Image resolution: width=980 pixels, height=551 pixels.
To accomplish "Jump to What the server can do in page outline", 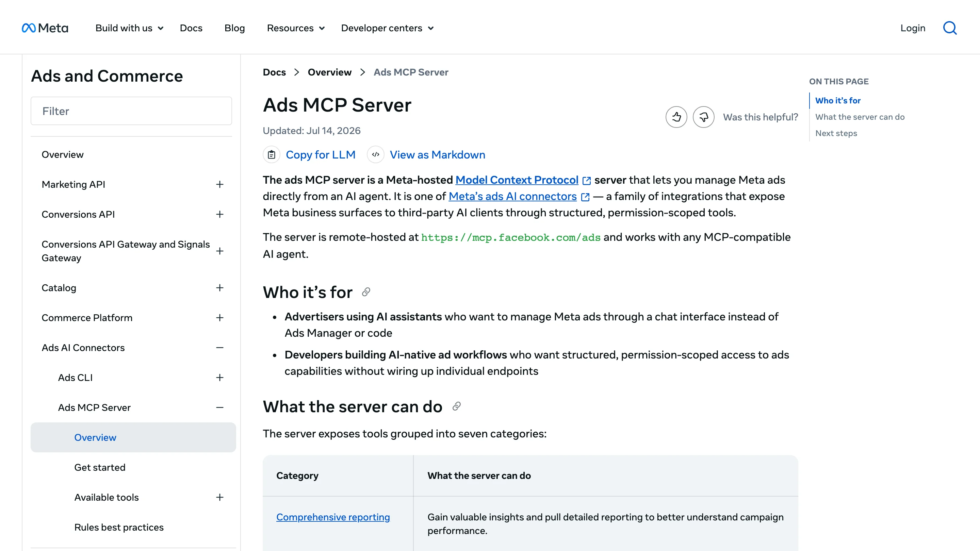I will click(x=860, y=117).
